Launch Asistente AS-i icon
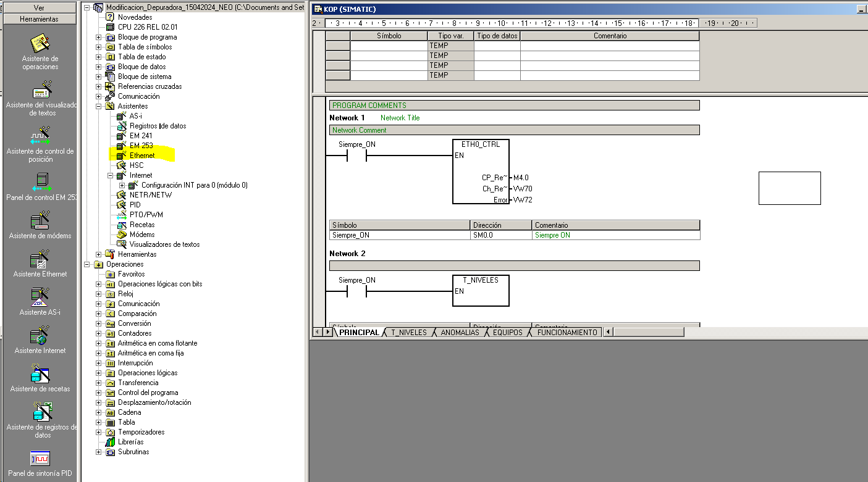The image size is (868, 482). point(40,297)
